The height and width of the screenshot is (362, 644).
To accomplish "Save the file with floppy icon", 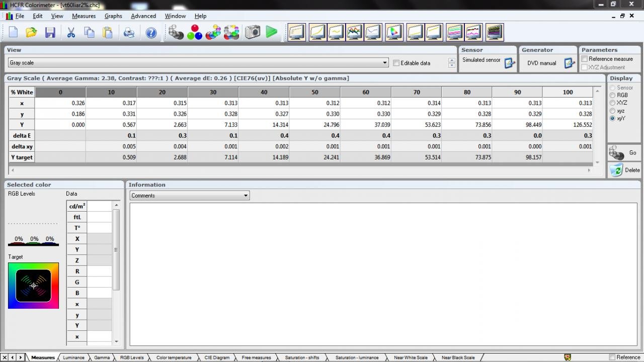I will [x=50, y=33].
